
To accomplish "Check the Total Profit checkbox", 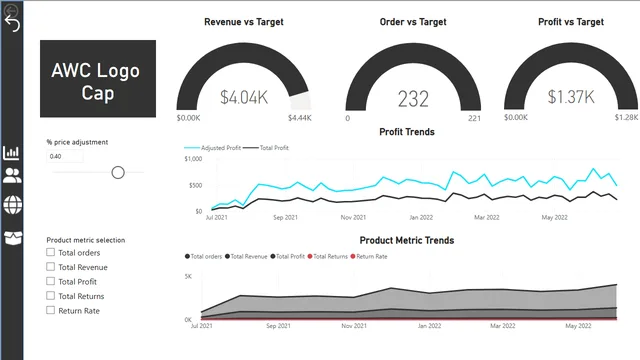I will coord(51,281).
